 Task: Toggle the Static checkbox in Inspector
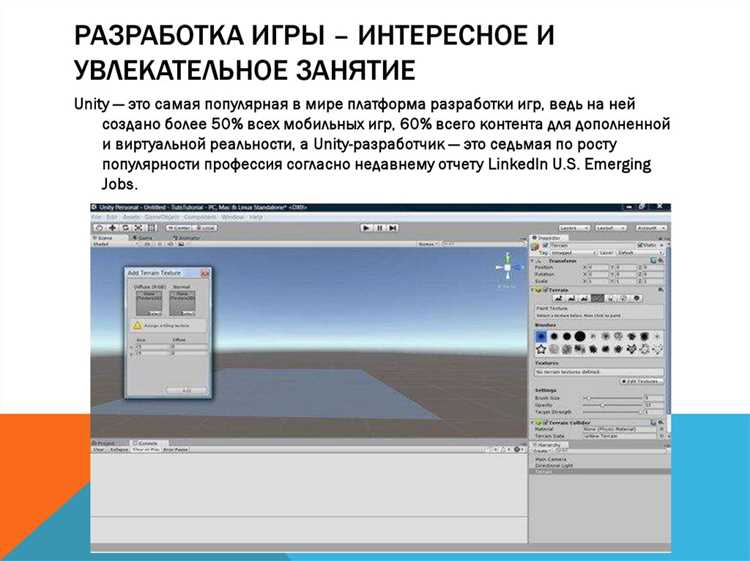tap(640, 245)
